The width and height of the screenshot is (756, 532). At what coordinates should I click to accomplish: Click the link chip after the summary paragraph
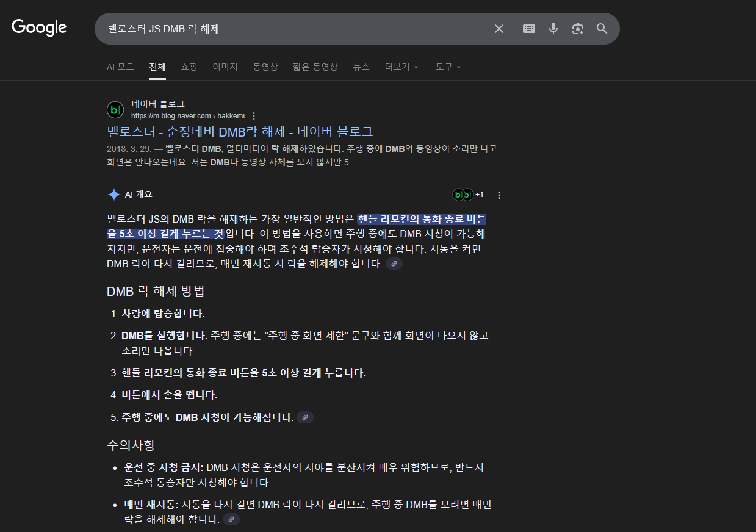click(x=394, y=264)
